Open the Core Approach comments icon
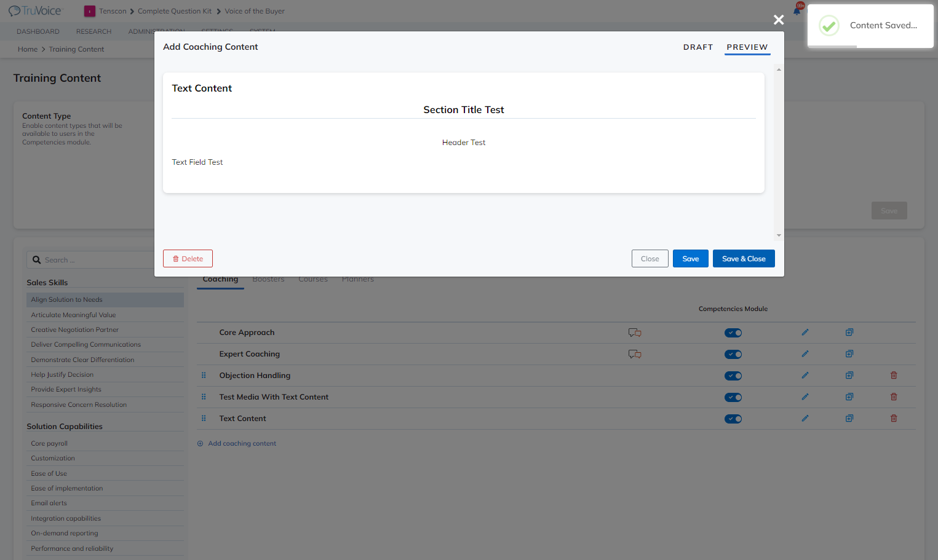938x560 pixels. point(635,333)
